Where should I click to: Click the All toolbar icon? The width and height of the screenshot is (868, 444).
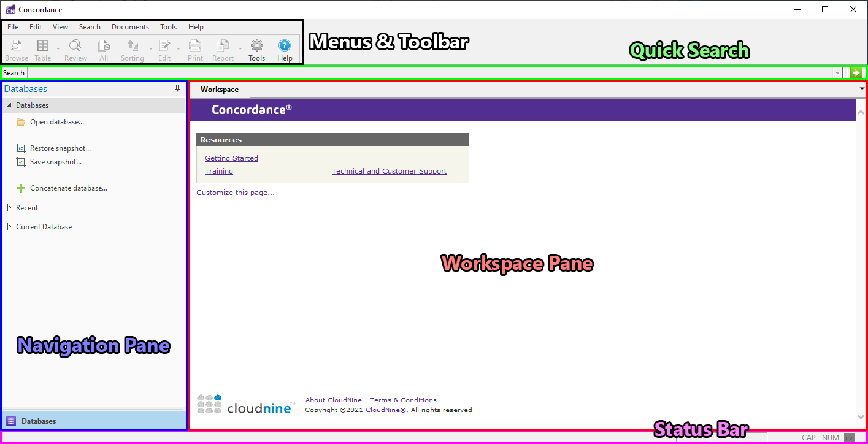point(104,45)
